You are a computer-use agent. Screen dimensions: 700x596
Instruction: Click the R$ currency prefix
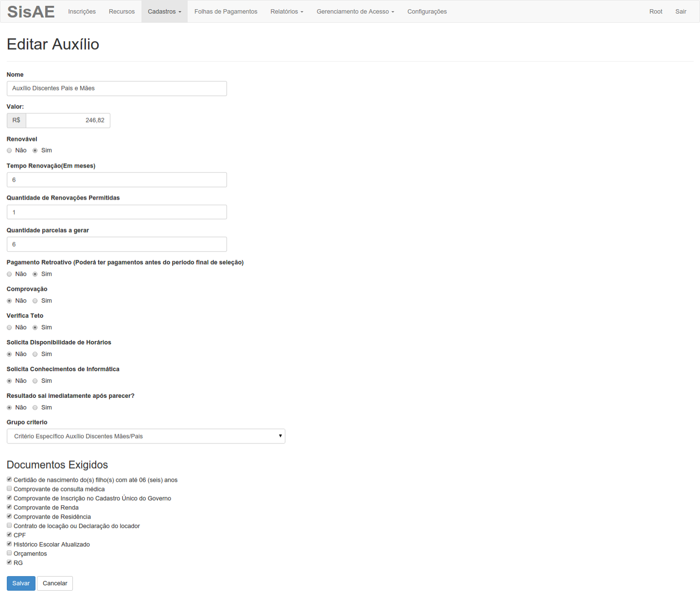(x=17, y=120)
